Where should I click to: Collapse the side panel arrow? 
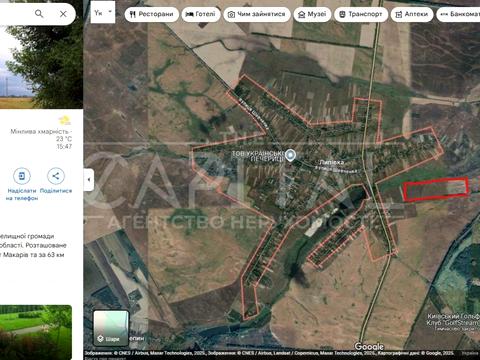(x=89, y=180)
